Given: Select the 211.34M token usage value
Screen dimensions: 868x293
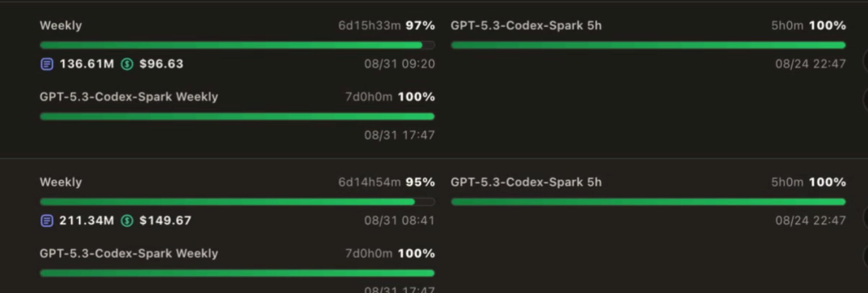Looking at the screenshot, I should tap(87, 220).
